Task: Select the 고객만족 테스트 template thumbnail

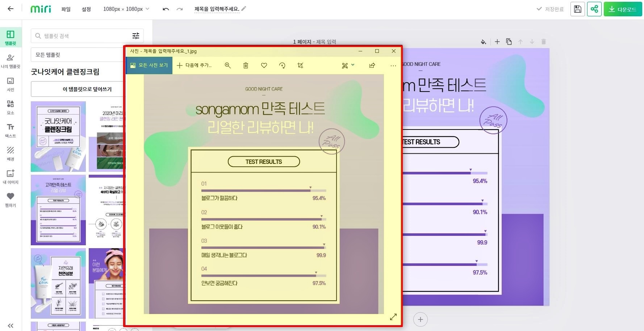Action: pos(58,210)
